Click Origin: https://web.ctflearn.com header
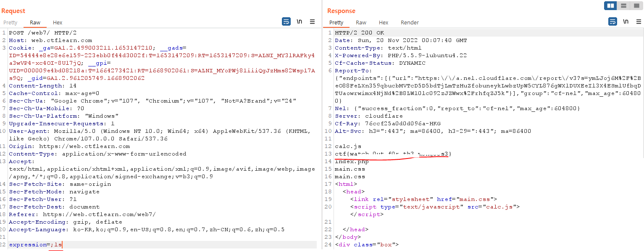 [x=69, y=146]
